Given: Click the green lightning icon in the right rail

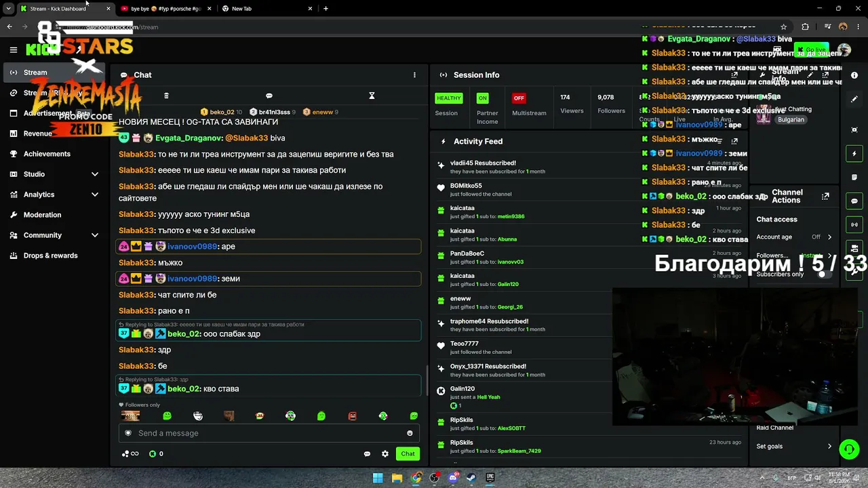Looking at the screenshot, I should point(854,154).
